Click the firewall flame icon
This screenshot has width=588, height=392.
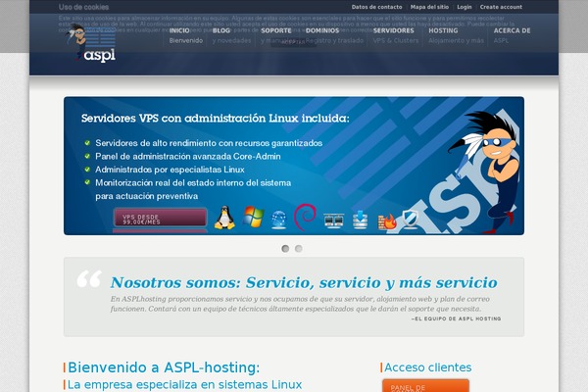coord(387,221)
